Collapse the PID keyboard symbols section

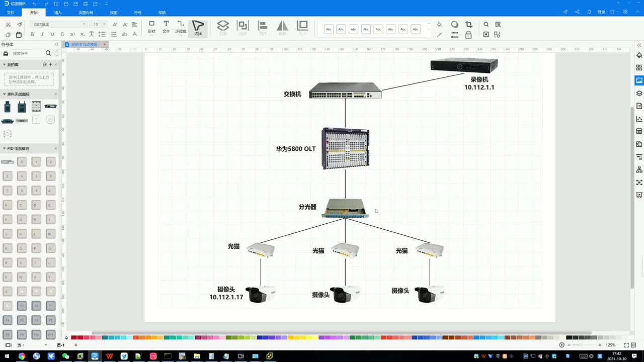coord(4,148)
